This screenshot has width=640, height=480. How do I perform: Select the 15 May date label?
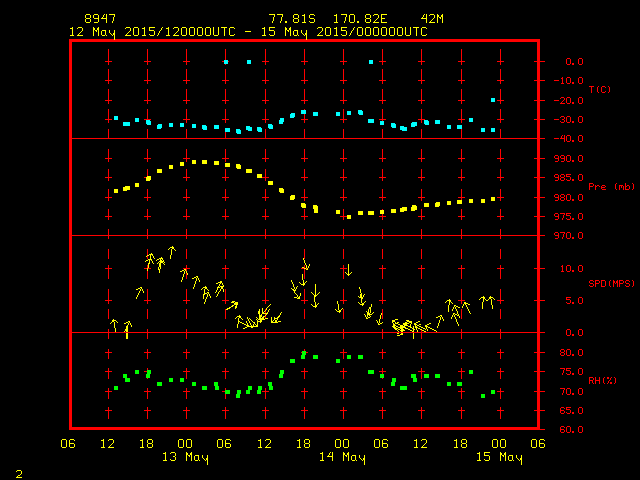coord(498,458)
